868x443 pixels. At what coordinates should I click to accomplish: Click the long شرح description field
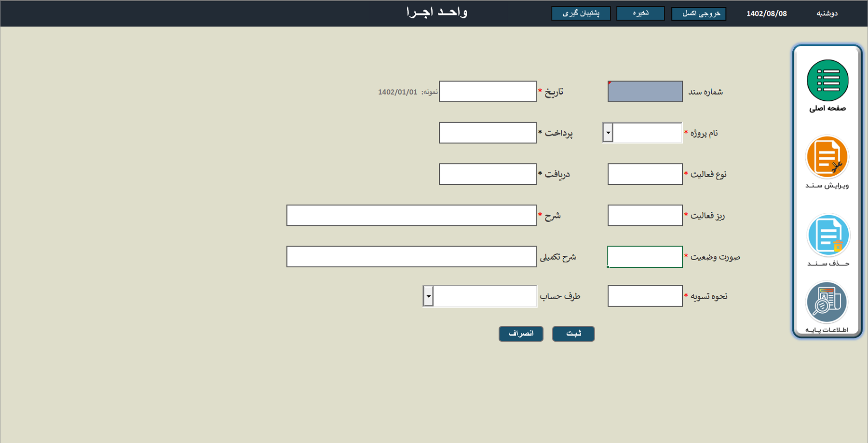click(x=412, y=215)
